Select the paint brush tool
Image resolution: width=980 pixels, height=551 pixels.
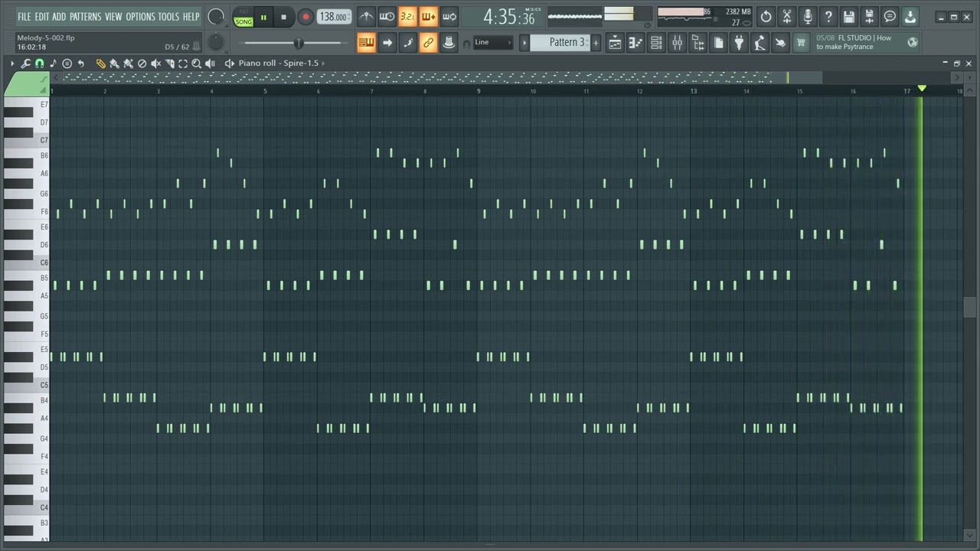pyautogui.click(x=114, y=64)
